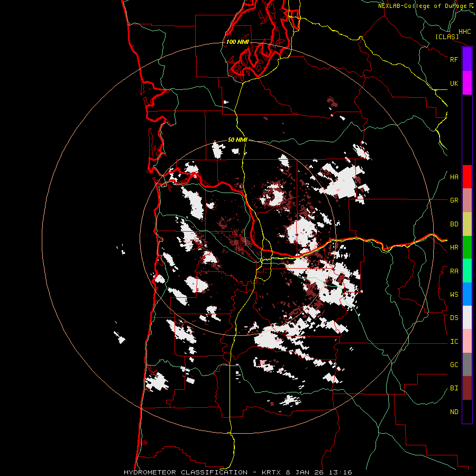Click the HR green legend swatch
The image size is (476, 476).
[x=467, y=248]
